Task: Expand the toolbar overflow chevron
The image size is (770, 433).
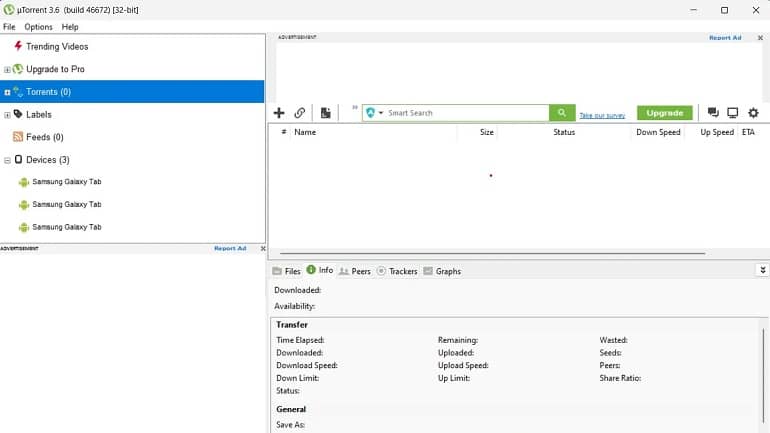Action: [355, 108]
